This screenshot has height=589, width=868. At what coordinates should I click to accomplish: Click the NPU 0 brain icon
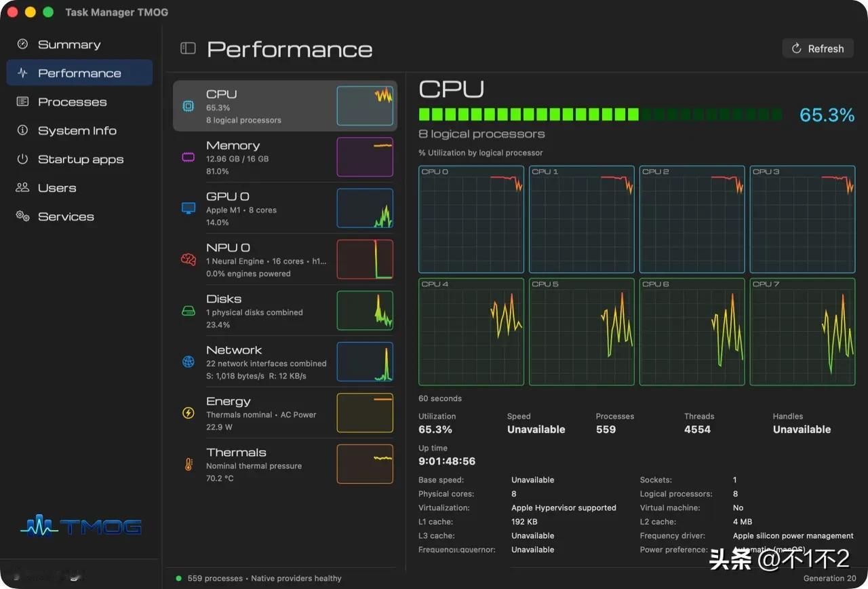pyautogui.click(x=188, y=259)
